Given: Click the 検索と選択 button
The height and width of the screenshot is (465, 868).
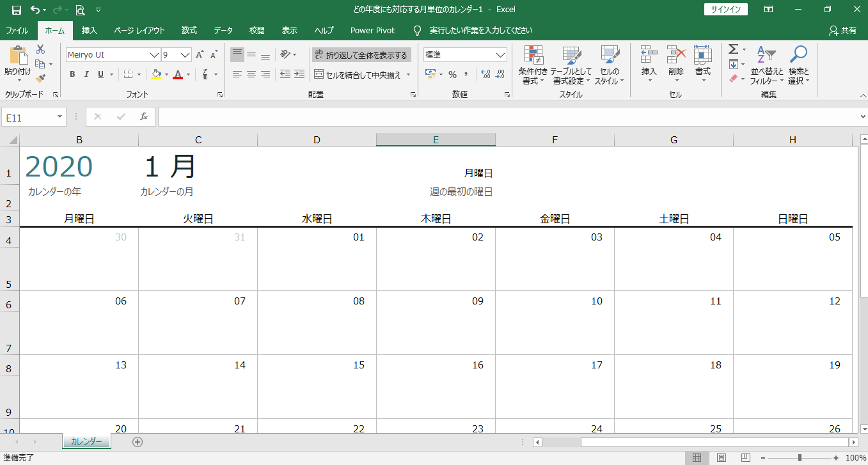Looking at the screenshot, I should click(x=799, y=64).
